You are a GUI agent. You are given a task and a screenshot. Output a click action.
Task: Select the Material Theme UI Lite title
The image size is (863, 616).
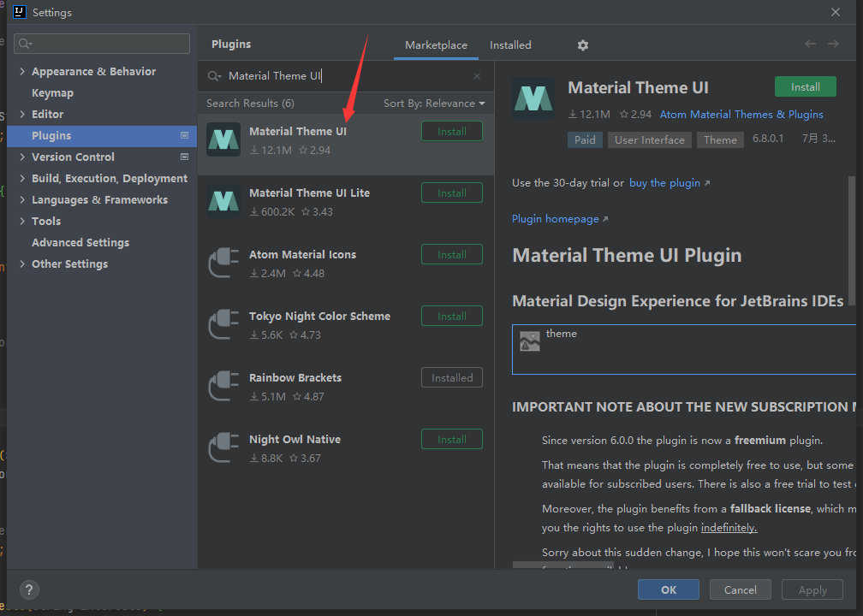point(309,193)
